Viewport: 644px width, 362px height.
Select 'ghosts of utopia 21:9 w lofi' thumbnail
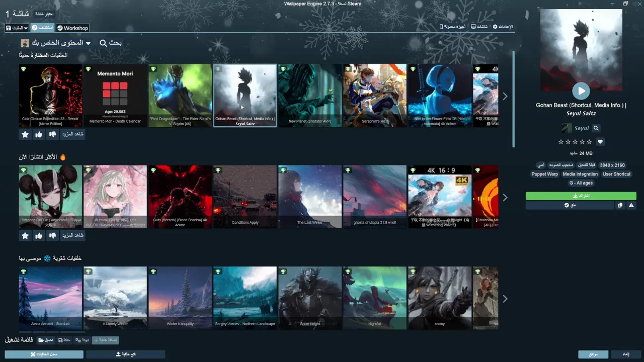[x=375, y=197]
